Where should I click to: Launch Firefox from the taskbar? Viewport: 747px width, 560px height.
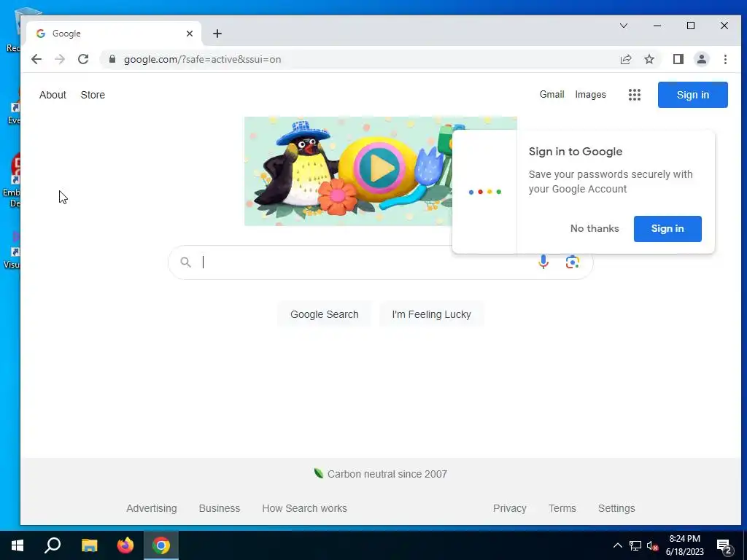[125, 545]
